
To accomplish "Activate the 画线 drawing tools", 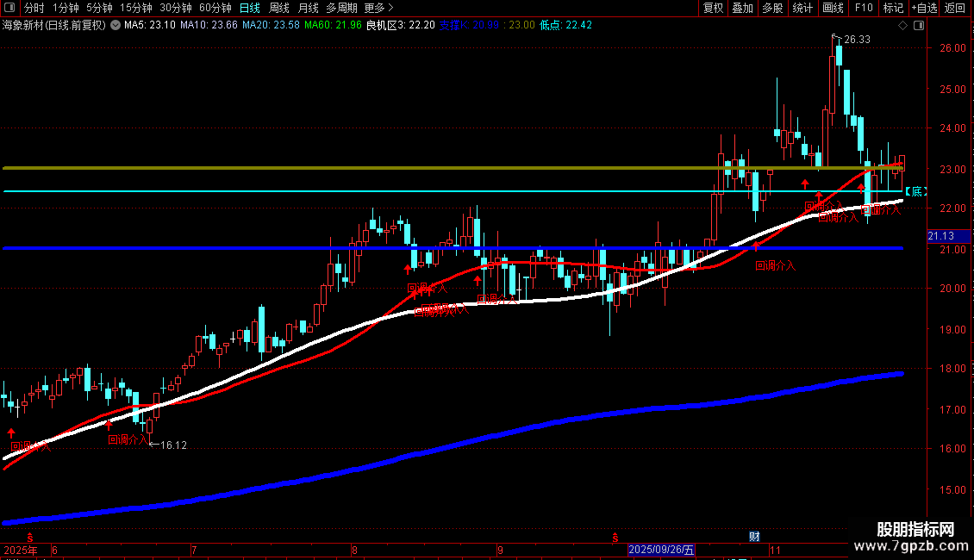I will click(x=833, y=8).
